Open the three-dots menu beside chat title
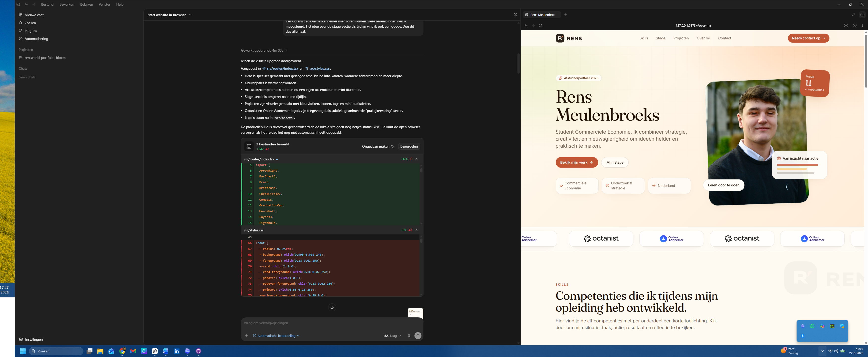The image size is (868, 357). 191,15
